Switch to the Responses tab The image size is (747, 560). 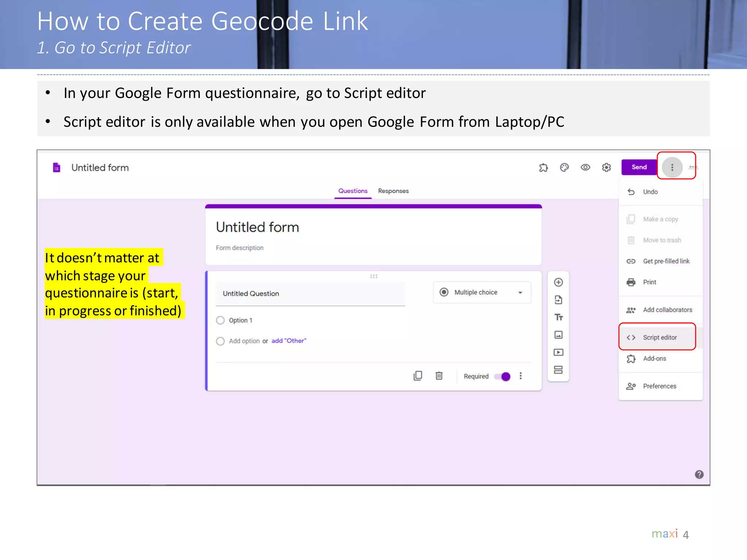pos(393,191)
